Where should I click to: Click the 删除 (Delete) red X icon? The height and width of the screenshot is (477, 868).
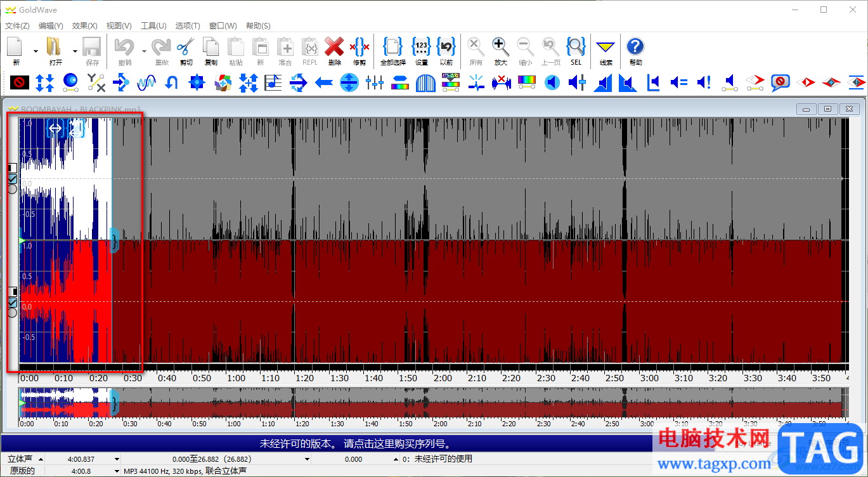(334, 47)
